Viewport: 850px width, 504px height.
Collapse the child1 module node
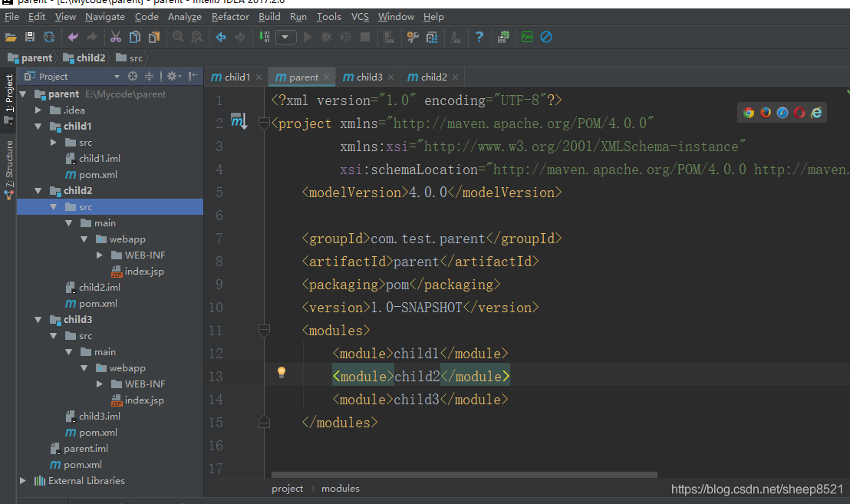(38, 127)
